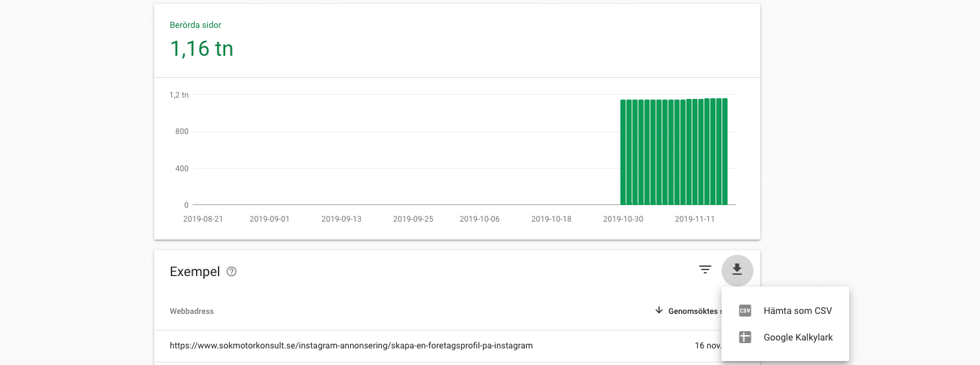This screenshot has height=365, width=980.
Task: Click the Berörda sidor label
Action: tap(195, 25)
